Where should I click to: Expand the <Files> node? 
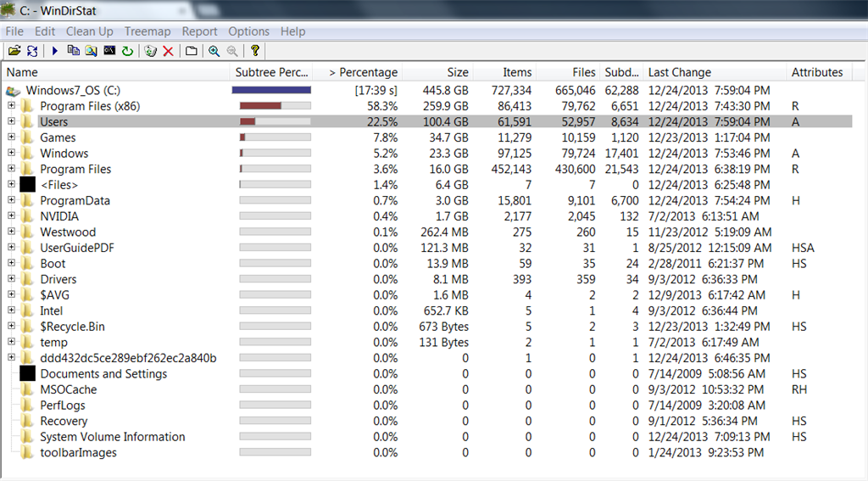(12, 184)
